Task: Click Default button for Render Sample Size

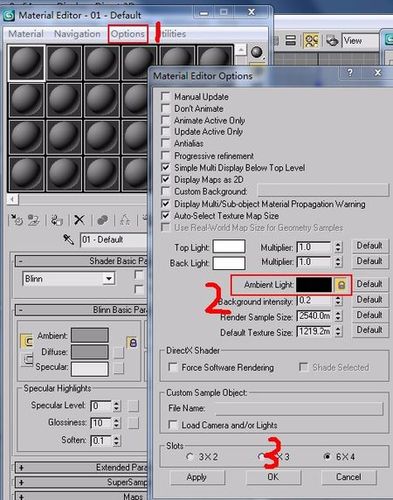Action: pos(369,315)
